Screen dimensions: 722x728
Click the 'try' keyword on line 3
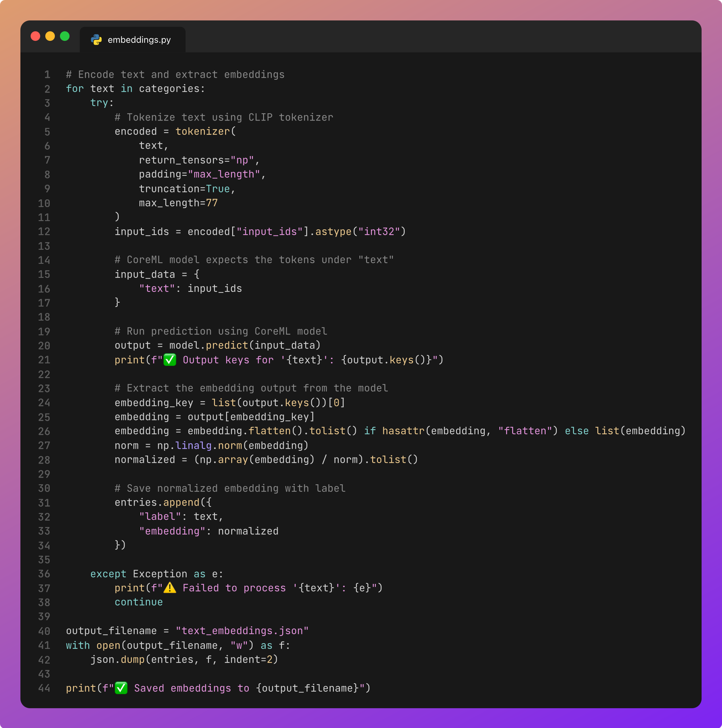[x=99, y=103]
